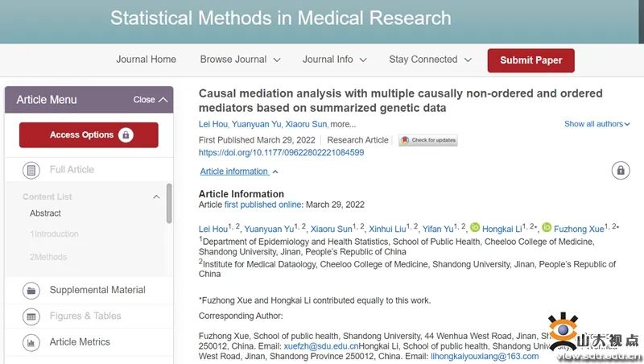Close the Article Menu panel
Viewport: 644px width, 364px height.
[151, 100]
